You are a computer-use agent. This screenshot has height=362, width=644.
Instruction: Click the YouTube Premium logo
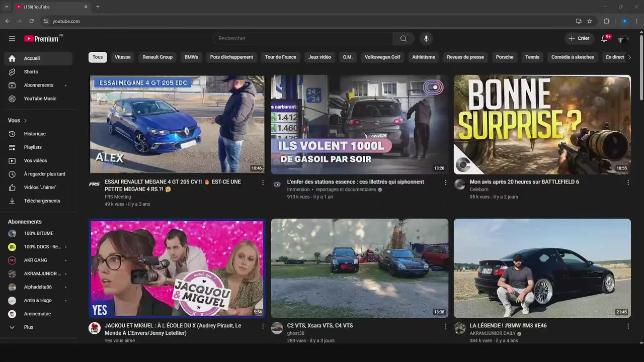tap(41, 39)
